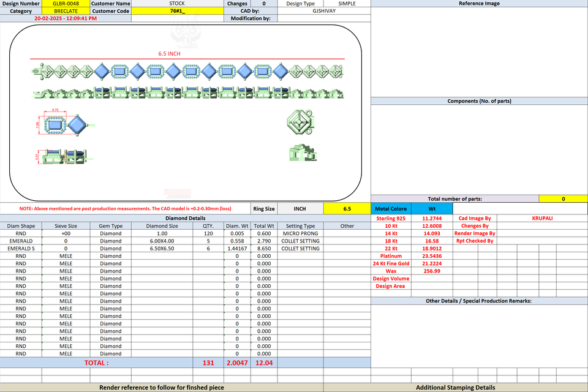Select the bracelet side profile drawing
The height and width of the screenshot is (392, 588).
click(x=187, y=92)
